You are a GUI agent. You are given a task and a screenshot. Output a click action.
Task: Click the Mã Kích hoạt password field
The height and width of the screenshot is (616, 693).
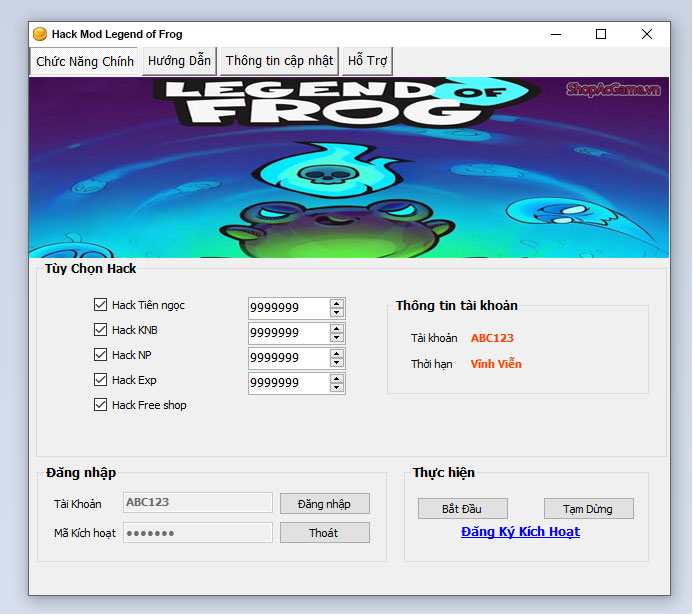198,533
